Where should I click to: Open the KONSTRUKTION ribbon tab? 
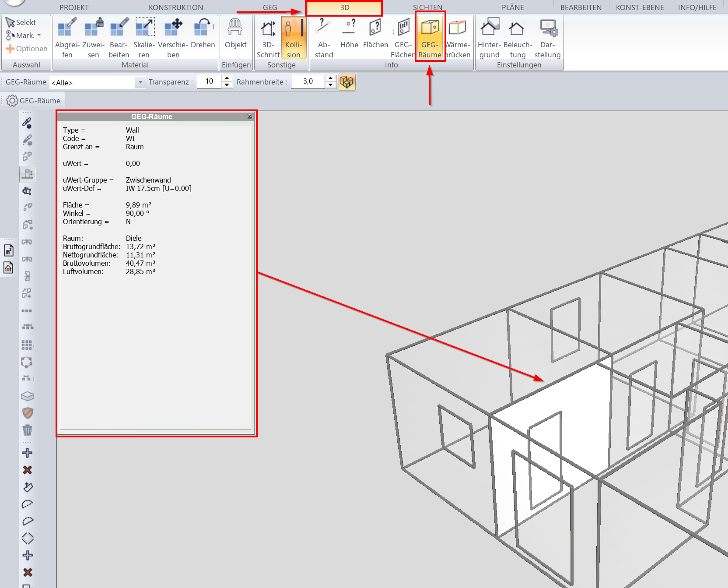(176, 7)
